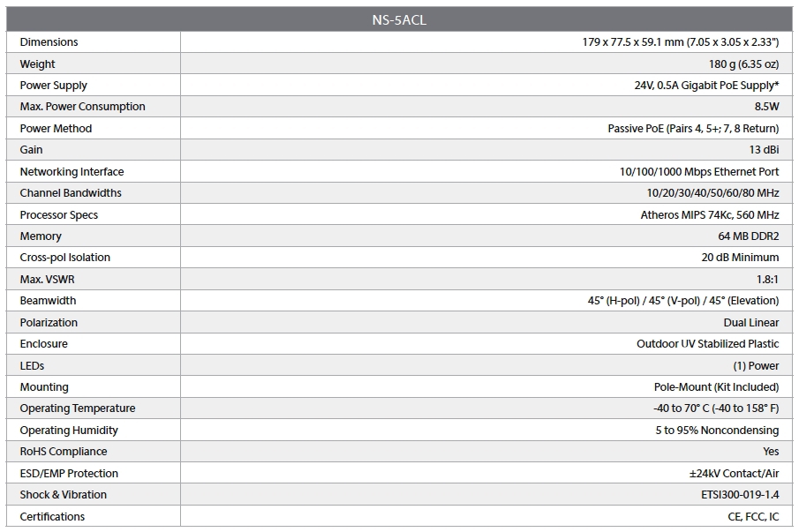The height and width of the screenshot is (532, 799).
Task: Click the ETSI300-019-1.4 shock value
Action: 740,495
